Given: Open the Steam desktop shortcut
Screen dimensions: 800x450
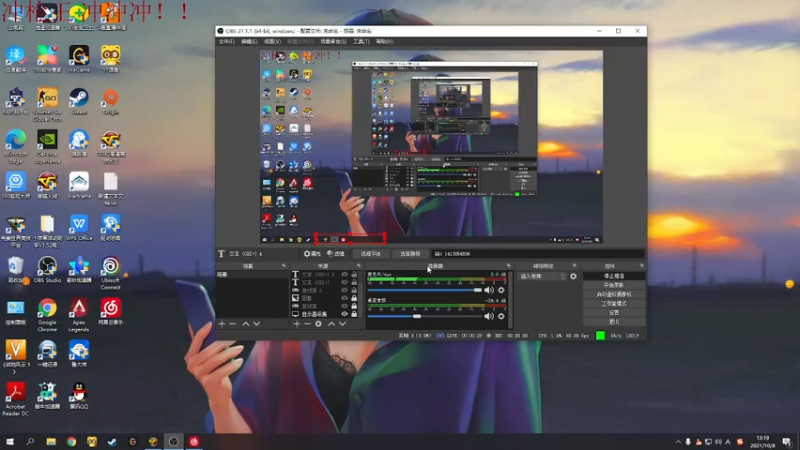Looking at the screenshot, I should point(79,101).
